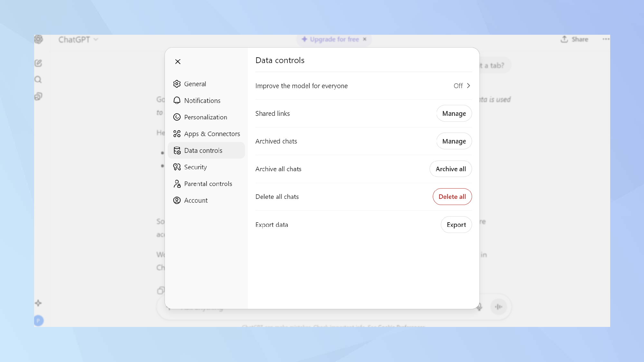Click the three-dot more options icon
Screen dimensions: 644x362
click(x=606, y=39)
